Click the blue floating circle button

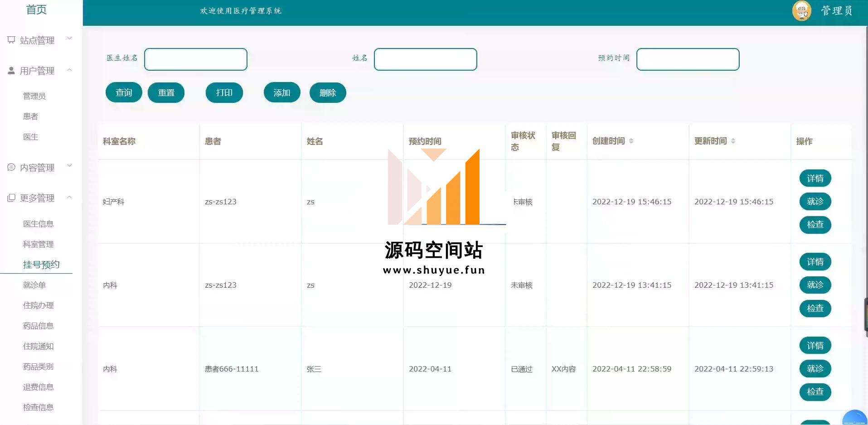855,417
